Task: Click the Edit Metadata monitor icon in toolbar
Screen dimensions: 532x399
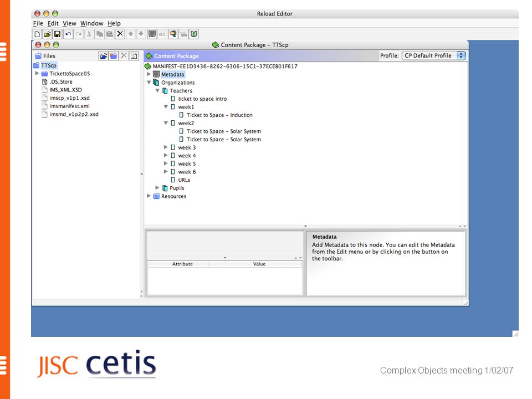Action: [152, 34]
